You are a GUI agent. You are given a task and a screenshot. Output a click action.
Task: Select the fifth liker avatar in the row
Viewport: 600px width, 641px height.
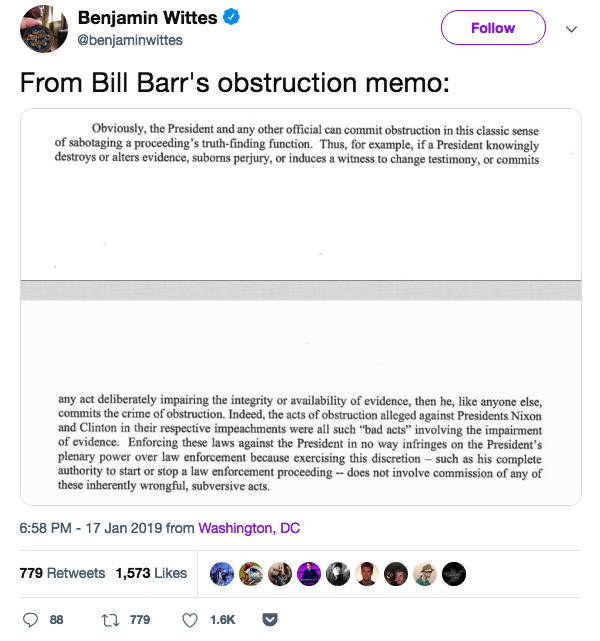point(338,573)
